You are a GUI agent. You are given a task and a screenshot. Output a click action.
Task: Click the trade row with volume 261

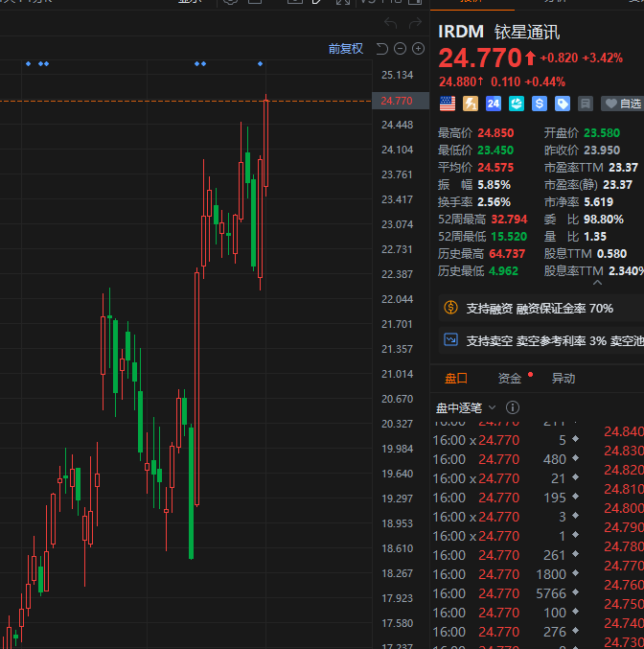[x=506, y=555]
